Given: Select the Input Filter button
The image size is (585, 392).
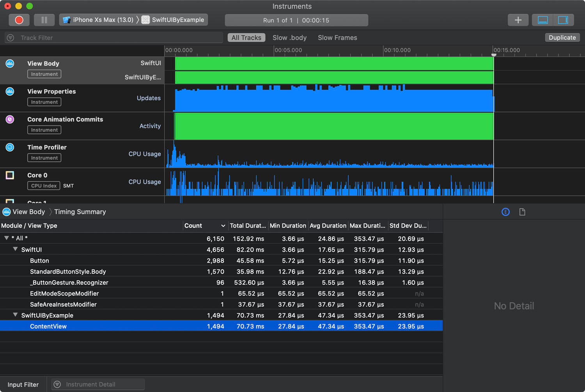Looking at the screenshot, I should (23, 385).
